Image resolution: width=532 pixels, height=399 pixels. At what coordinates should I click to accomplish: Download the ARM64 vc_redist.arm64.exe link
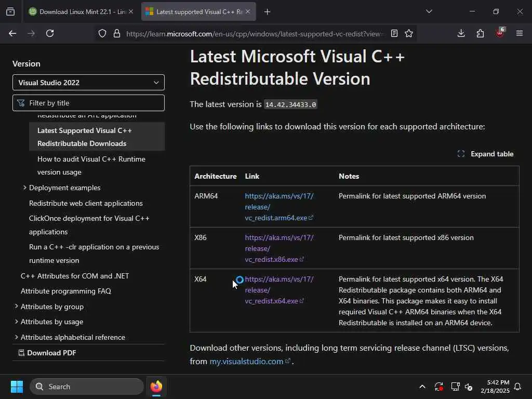pyautogui.click(x=279, y=207)
